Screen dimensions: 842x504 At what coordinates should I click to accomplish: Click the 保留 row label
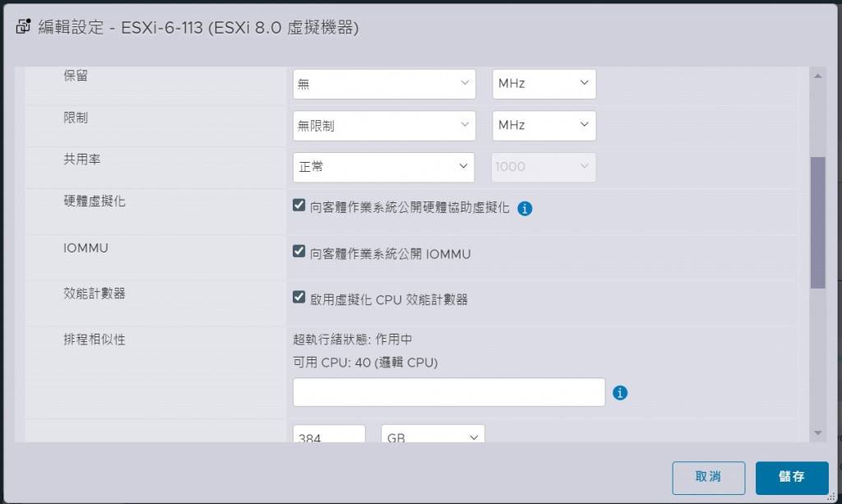76,76
